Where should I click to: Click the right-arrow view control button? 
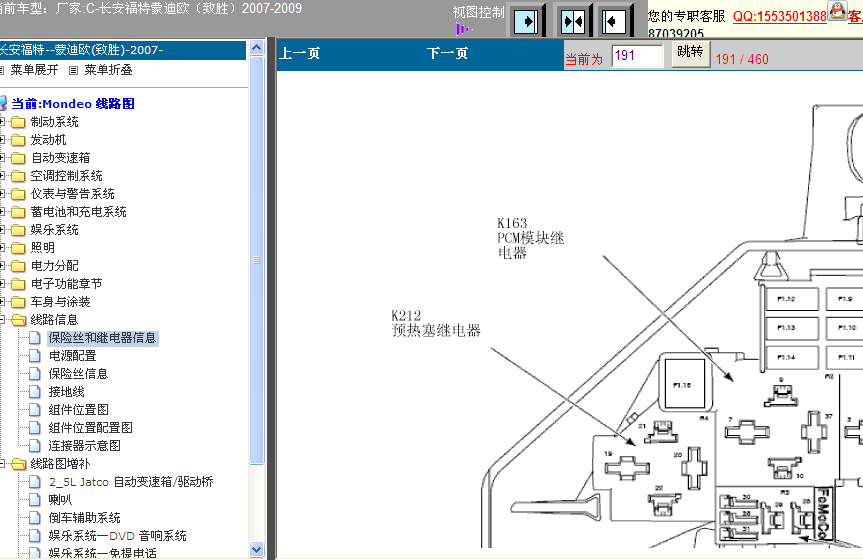pyautogui.click(x=526, y=21)
